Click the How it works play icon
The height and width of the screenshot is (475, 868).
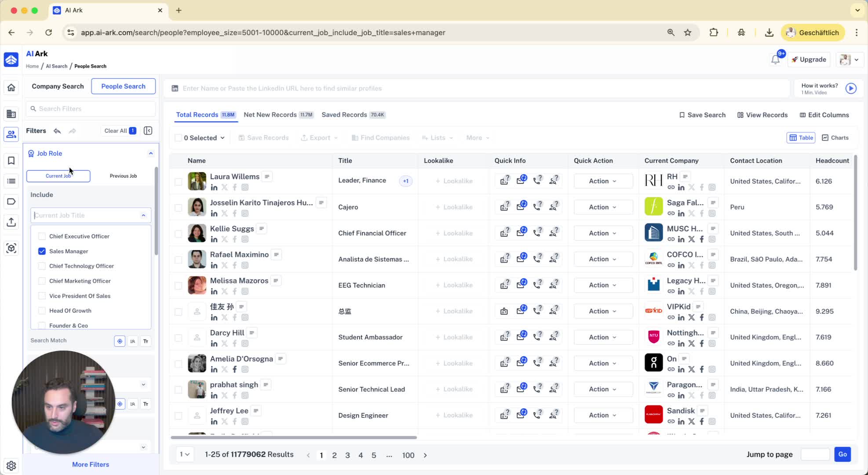(x=851, y=88)
